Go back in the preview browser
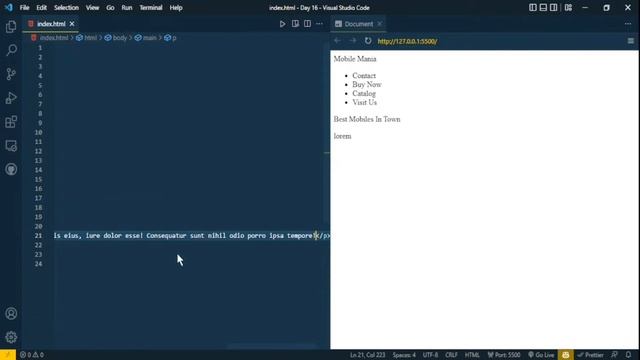This screenshot has width=640, height=360. pos(337,41)
